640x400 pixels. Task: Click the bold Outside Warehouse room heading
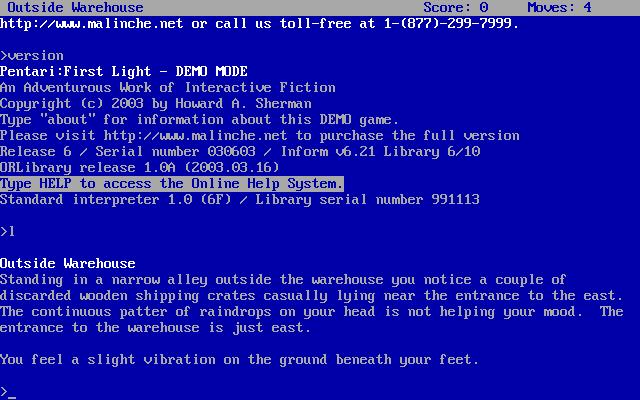[x=68, y=263]
